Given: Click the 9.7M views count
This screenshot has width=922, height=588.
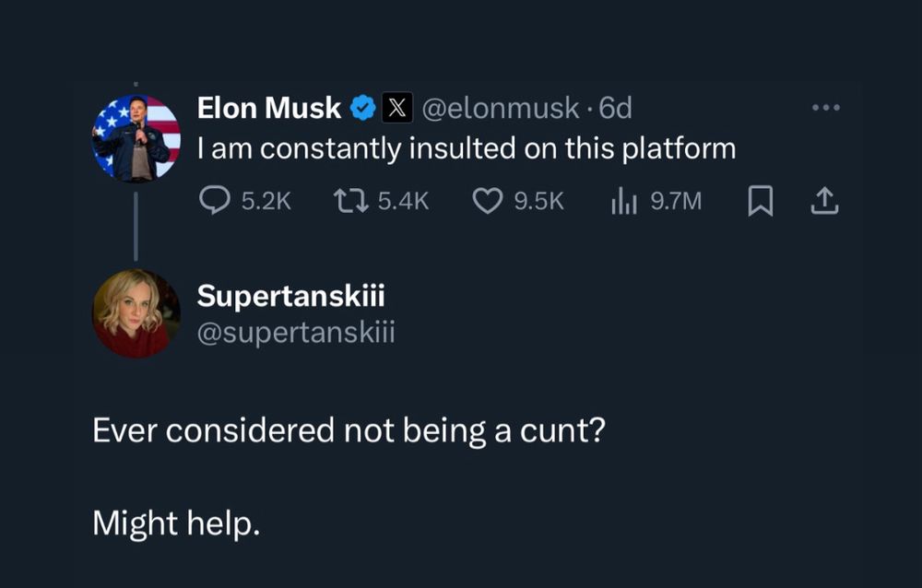Looking at the screenshot, I should (676, 201).
